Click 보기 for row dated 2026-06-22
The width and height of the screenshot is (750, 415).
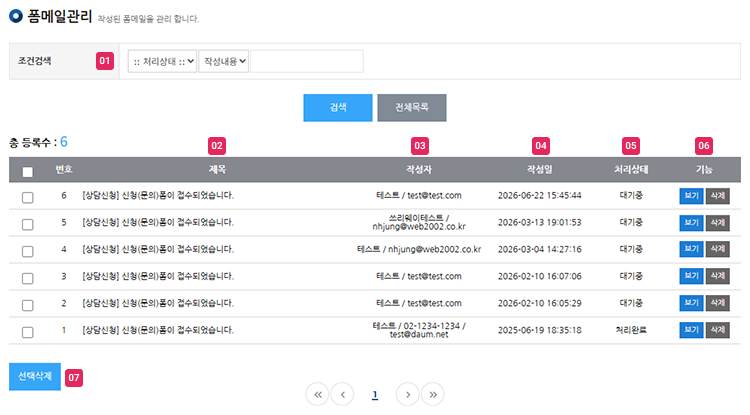pos(691,196)
